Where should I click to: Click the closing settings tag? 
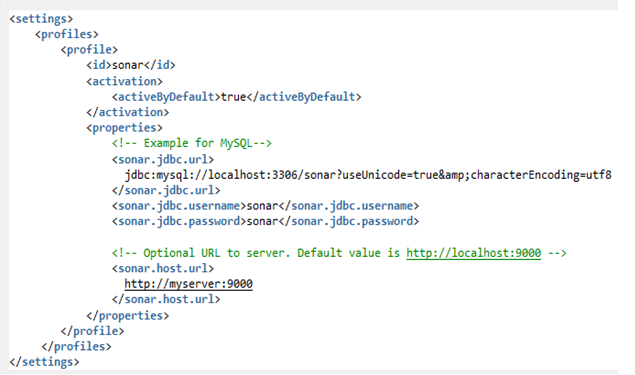click(44, 362)
